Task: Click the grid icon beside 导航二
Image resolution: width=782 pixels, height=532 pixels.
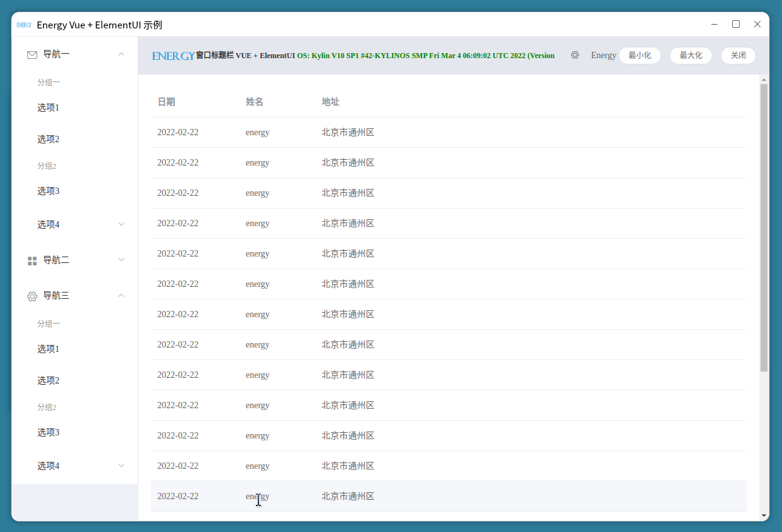Action: coord(32,261)
